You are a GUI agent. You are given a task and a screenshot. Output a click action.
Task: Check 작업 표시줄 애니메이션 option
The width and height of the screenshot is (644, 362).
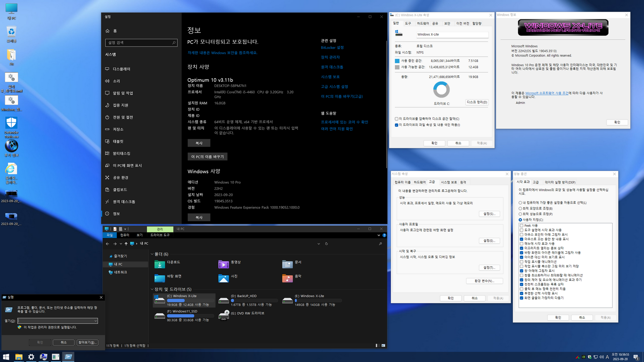point(521,262)
